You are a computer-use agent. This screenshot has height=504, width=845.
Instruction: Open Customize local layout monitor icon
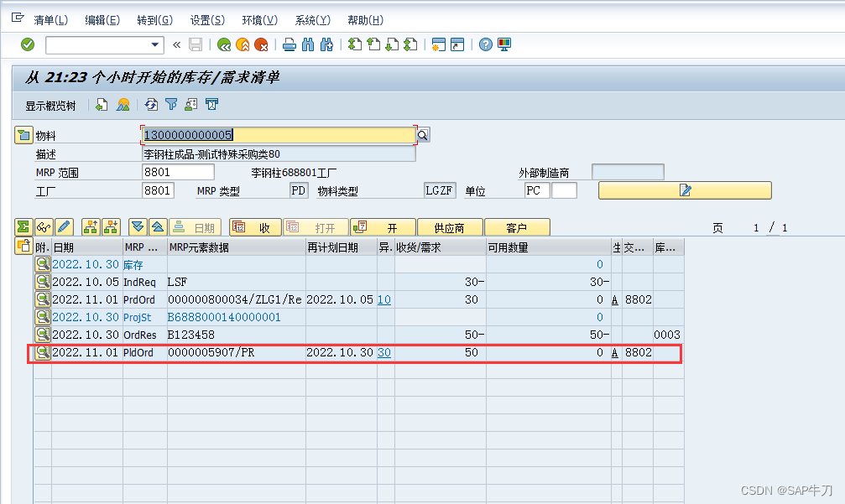pos(504,44)
